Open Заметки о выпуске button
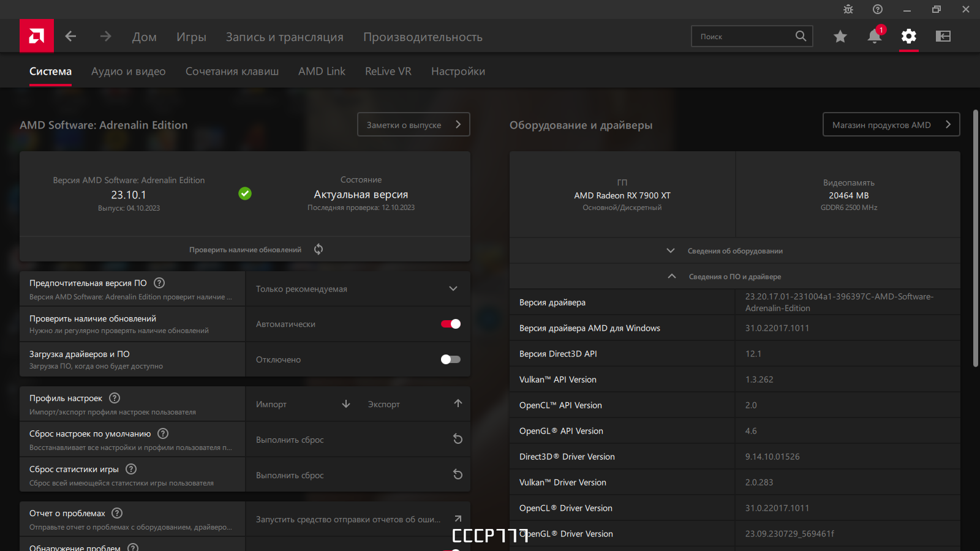980x551 pixels. click(x=413, y=124)
